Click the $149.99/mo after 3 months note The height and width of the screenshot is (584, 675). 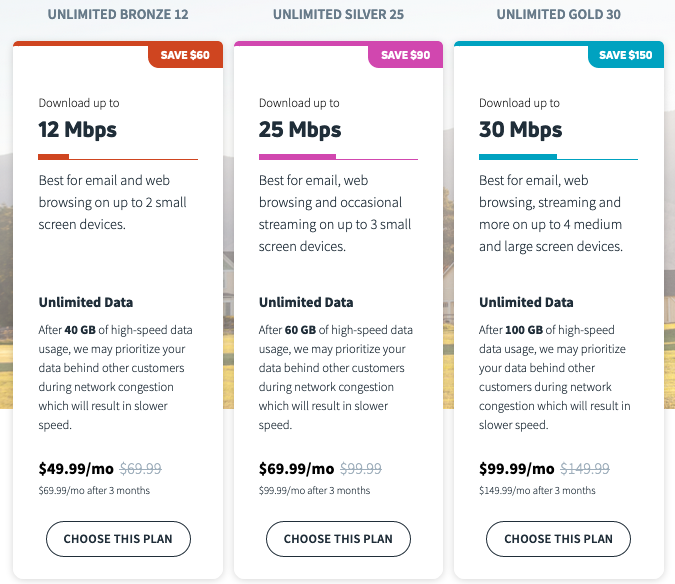(x=537, y=491)
